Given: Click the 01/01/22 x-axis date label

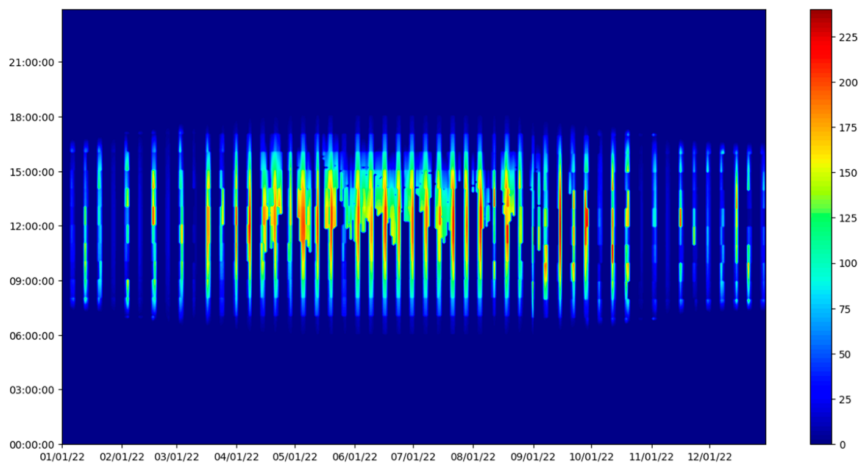Looking at the screenshot, I should point(62,457).
